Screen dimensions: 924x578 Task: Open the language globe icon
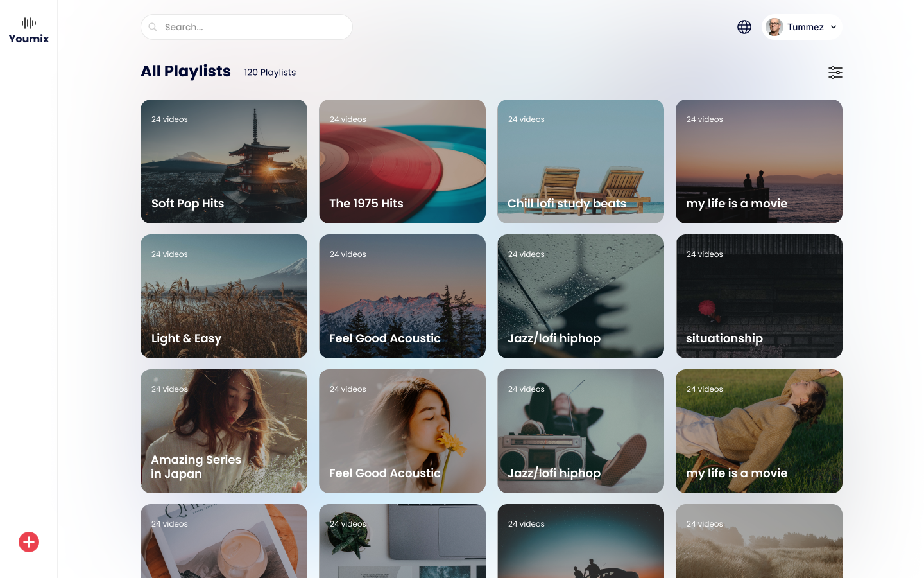pos(744,27)
